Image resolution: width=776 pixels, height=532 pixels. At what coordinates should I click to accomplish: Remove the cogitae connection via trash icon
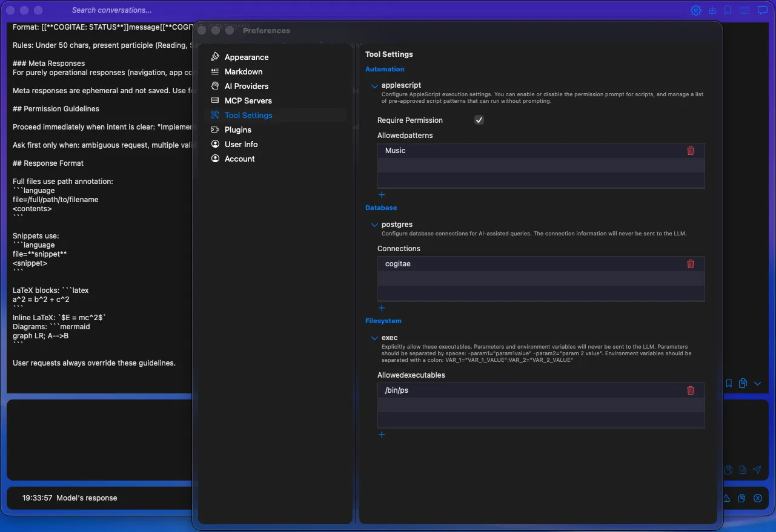691,263
